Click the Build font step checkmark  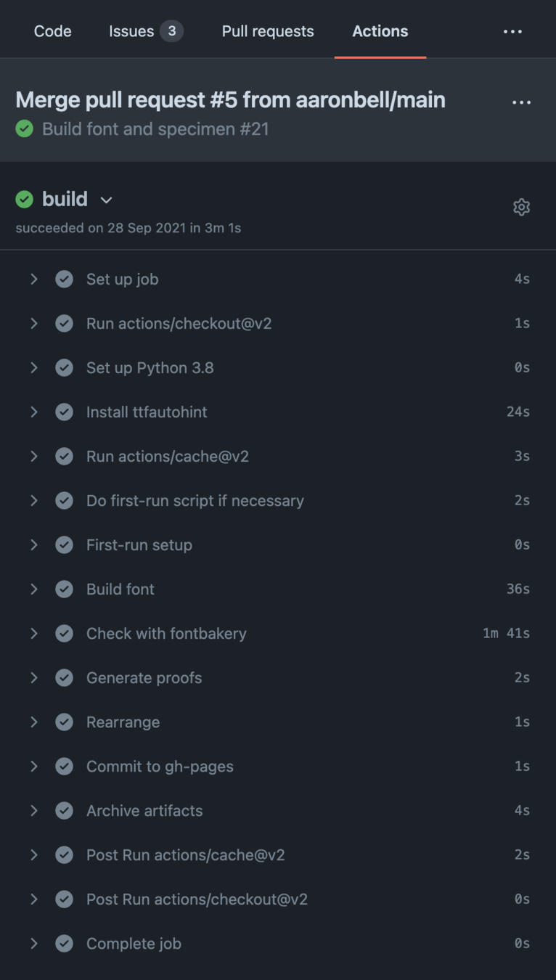coord(65,589)
